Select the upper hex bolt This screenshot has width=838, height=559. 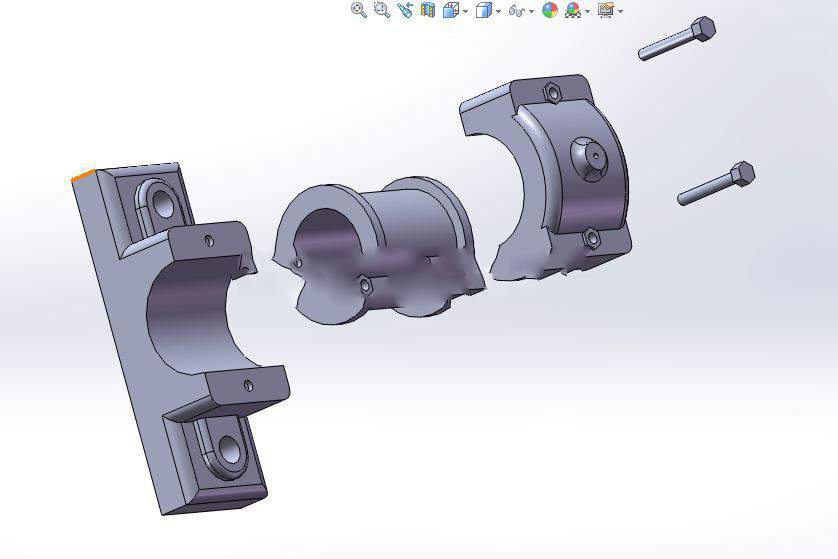(x=677, y=38)
